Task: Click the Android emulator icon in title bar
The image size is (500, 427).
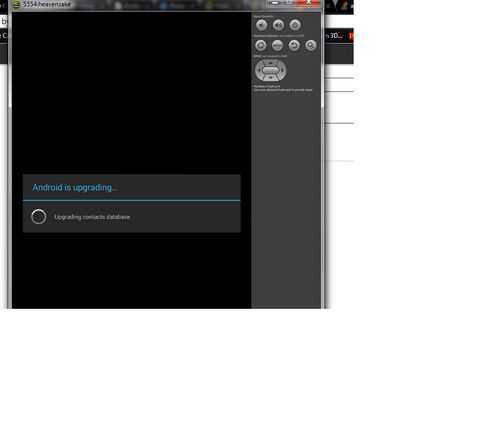Action: (x=16, y=4)
